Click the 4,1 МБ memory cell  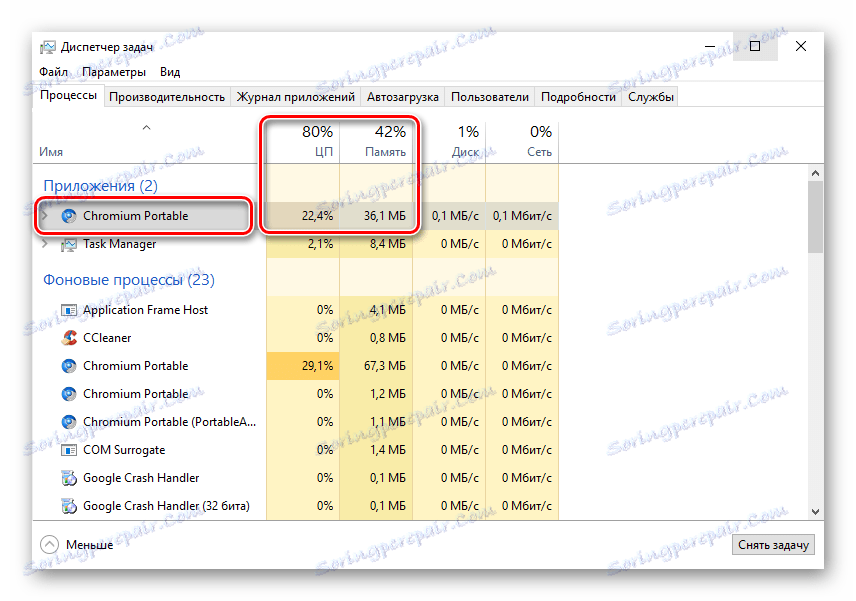coord(376,310)
